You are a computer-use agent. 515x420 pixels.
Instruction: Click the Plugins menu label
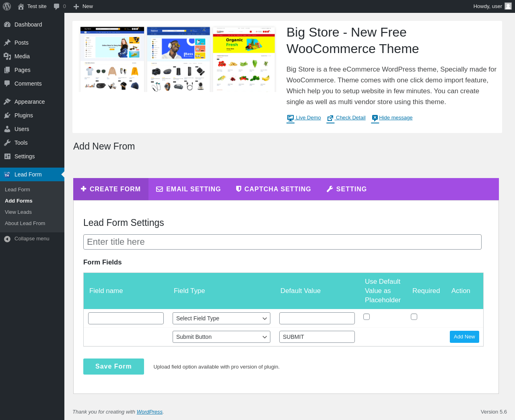(x=24, y=115)
